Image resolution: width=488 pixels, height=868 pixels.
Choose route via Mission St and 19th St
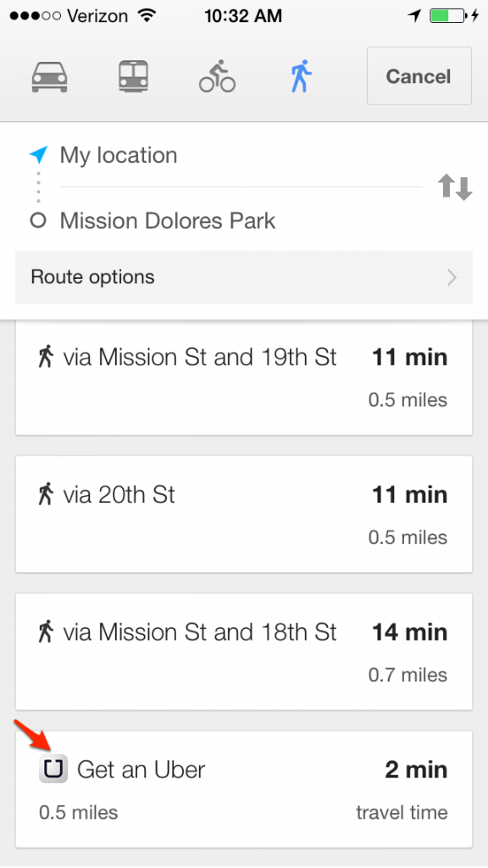click(244, 377)
